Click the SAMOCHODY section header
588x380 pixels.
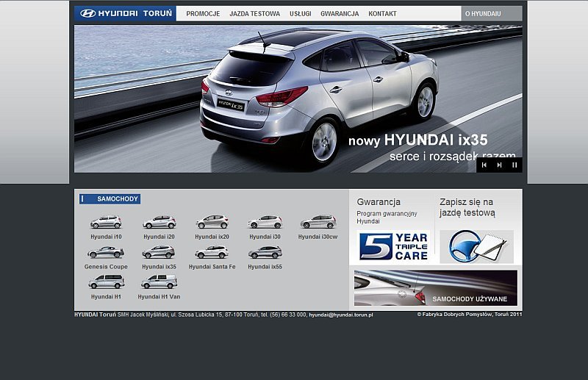[110, 198]
